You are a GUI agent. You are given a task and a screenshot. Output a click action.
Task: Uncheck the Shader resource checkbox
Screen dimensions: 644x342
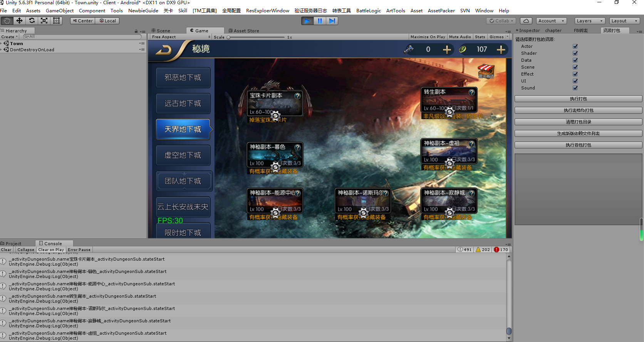click(x=575, y=53)
